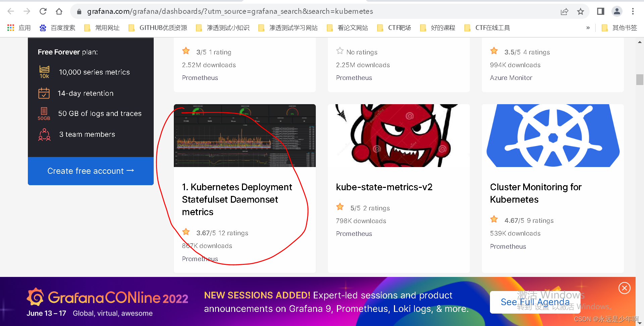Click the 2.25M downloads text

click(x=363, y=65)
